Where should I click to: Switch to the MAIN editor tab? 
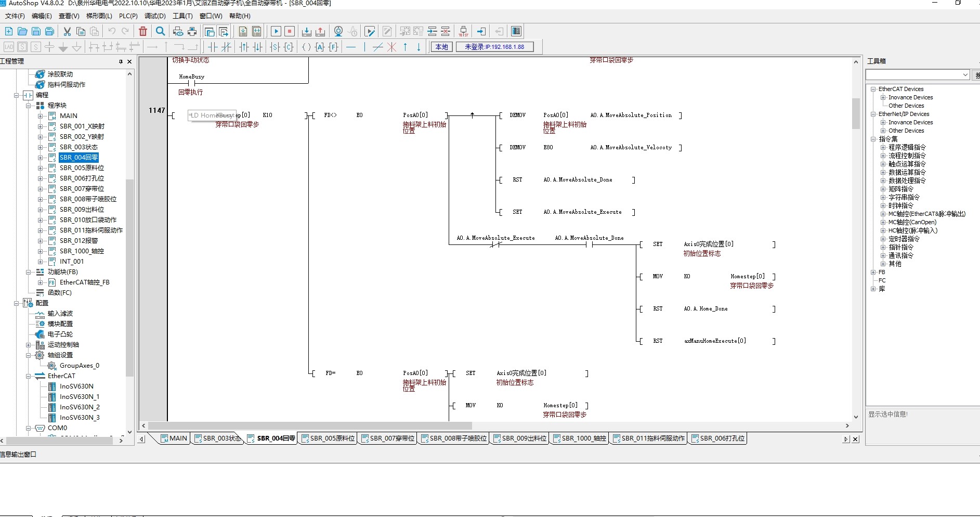(x=174, y=438)
